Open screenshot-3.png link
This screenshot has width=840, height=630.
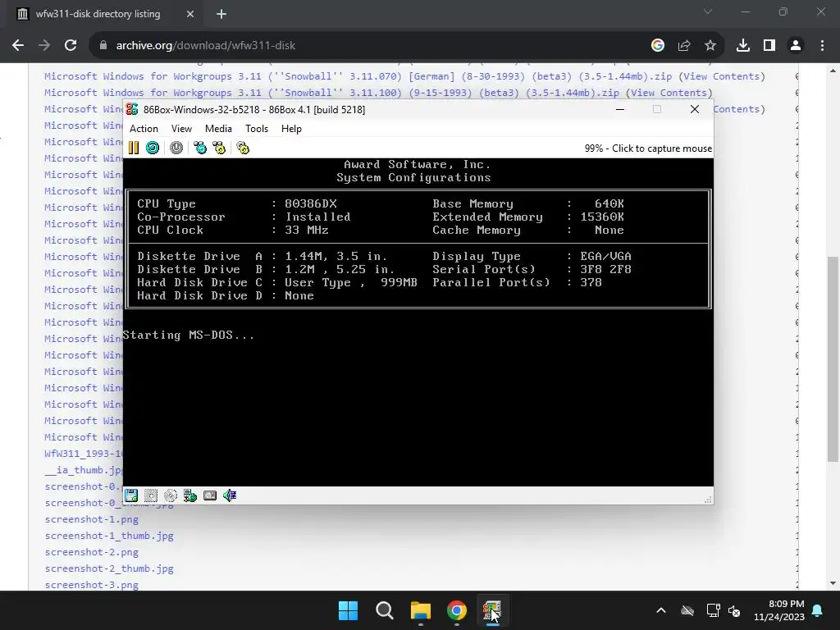pyautogui.click(x=92, y=585)
